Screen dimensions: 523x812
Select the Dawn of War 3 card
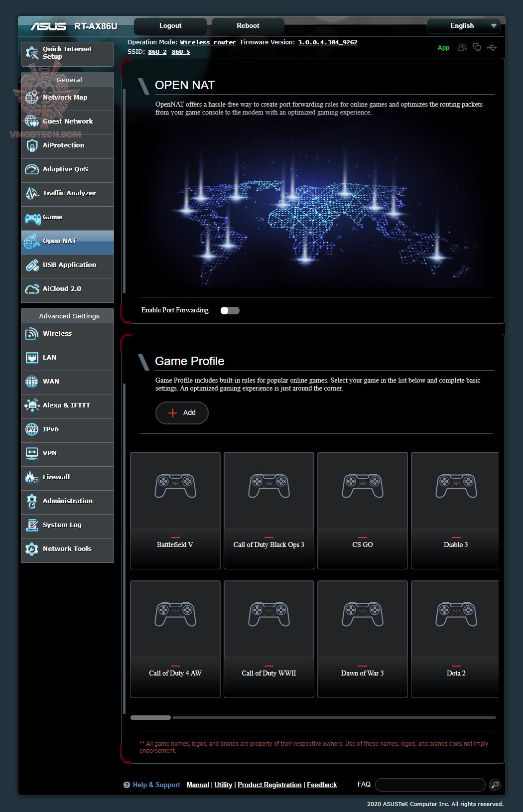(x=363, y=639)
